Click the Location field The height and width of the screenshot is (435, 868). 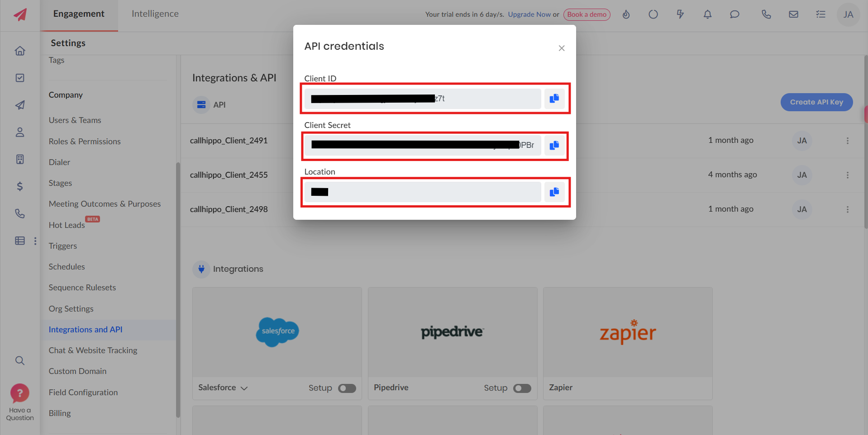click(423, 192)
